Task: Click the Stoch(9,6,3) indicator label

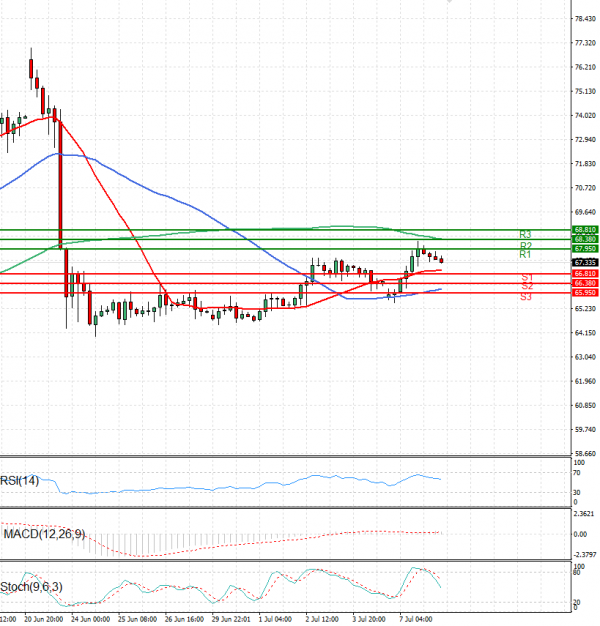Action: tap(31, 587)
